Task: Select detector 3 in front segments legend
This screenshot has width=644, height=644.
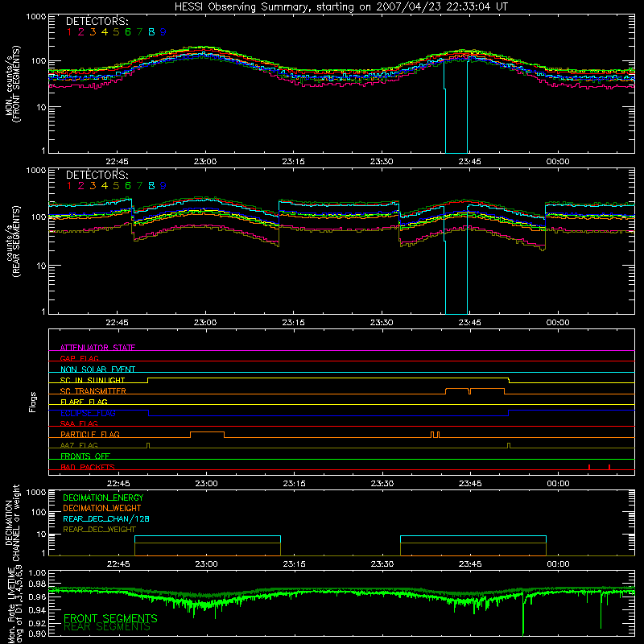Action: coord(93,32)
